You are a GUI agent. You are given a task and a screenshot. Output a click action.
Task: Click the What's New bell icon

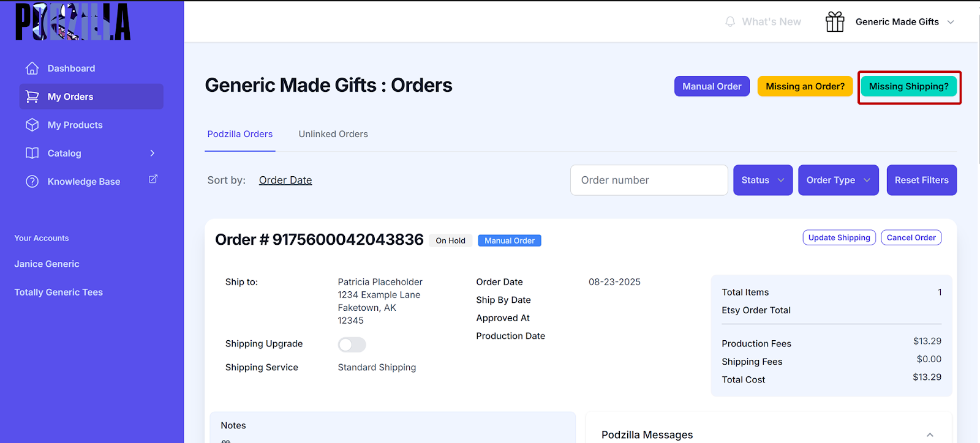click(730, 21)
